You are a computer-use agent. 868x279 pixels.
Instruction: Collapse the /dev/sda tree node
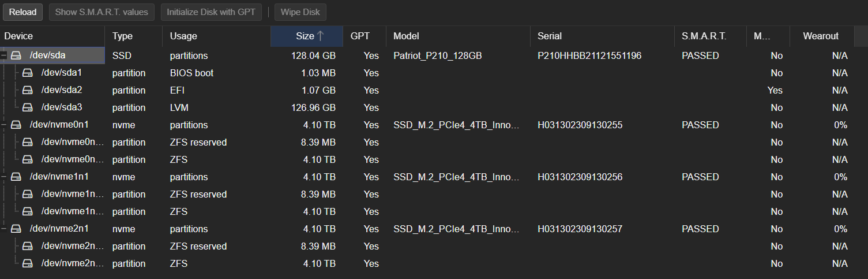(x=4, y=56)
